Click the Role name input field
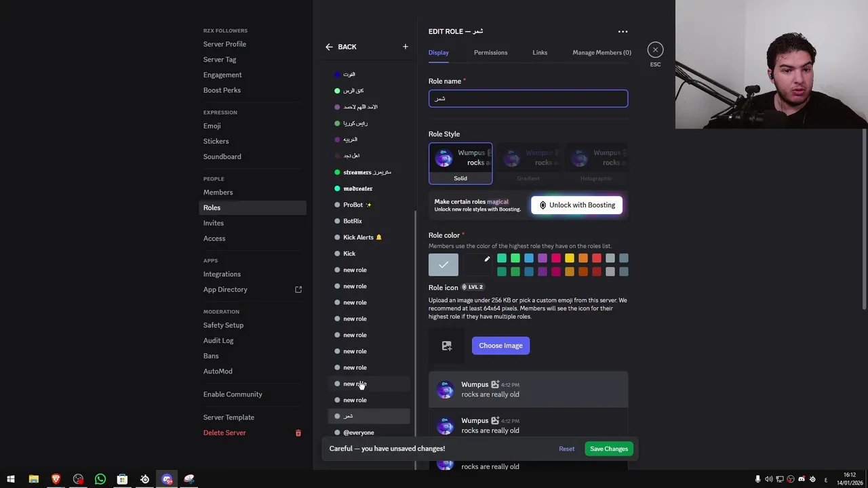This screenshot has height=488, width=868. click(528, 99)
